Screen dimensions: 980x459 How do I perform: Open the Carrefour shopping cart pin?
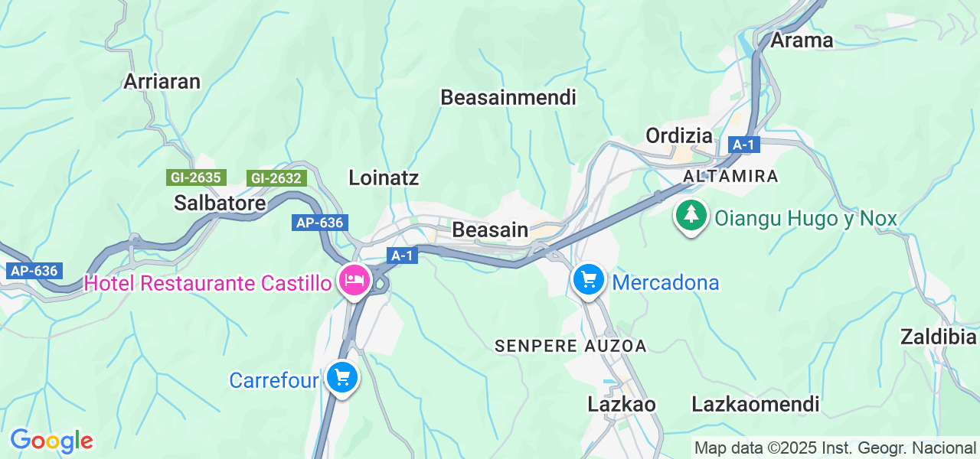tap(341, 378)
